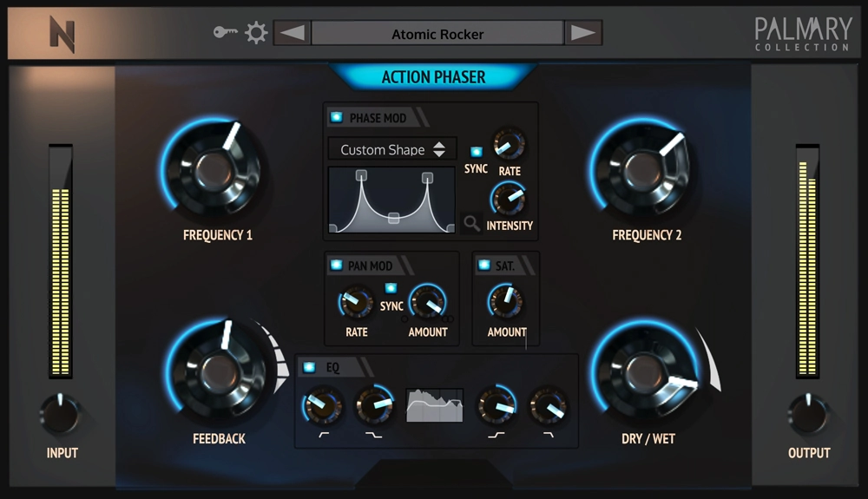Open the Atomic Rocker preset menu

coord(437,34)
